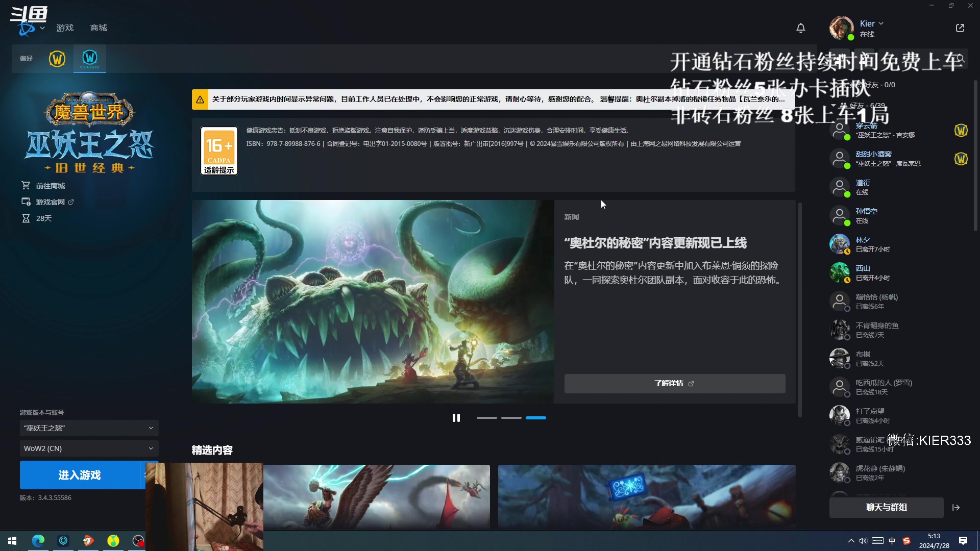Open OBS Studio from the taskbar
This screenshot has width=980, height=551.
[x=138, y=541]
